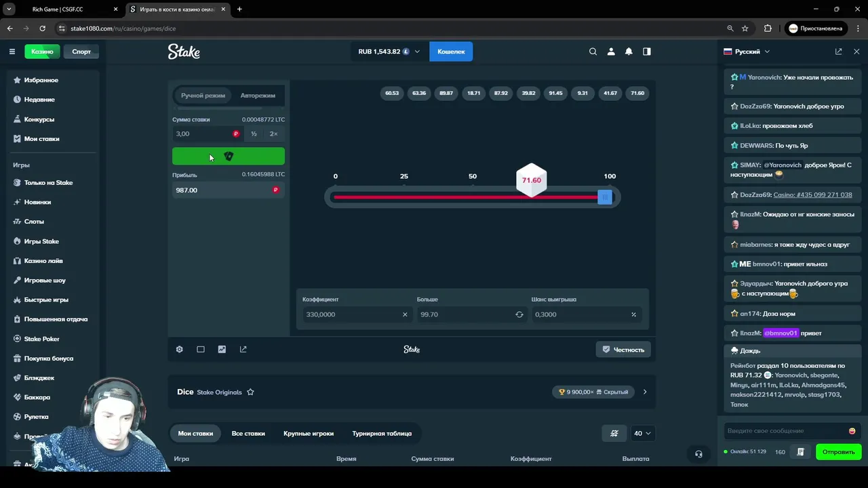Toggle the ghost mode icon above bets table
This screenshot has width=868, height=488.
tap(614, 433)
